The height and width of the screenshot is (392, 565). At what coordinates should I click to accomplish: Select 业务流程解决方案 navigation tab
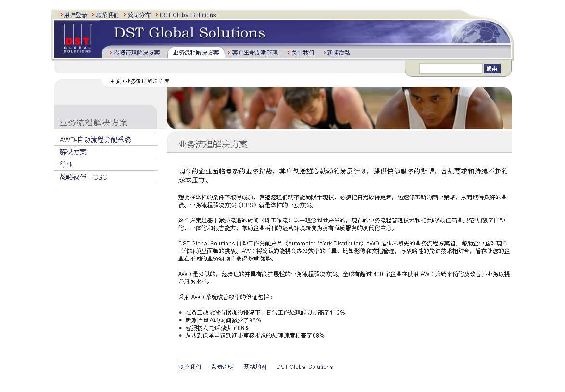(196, 53)
